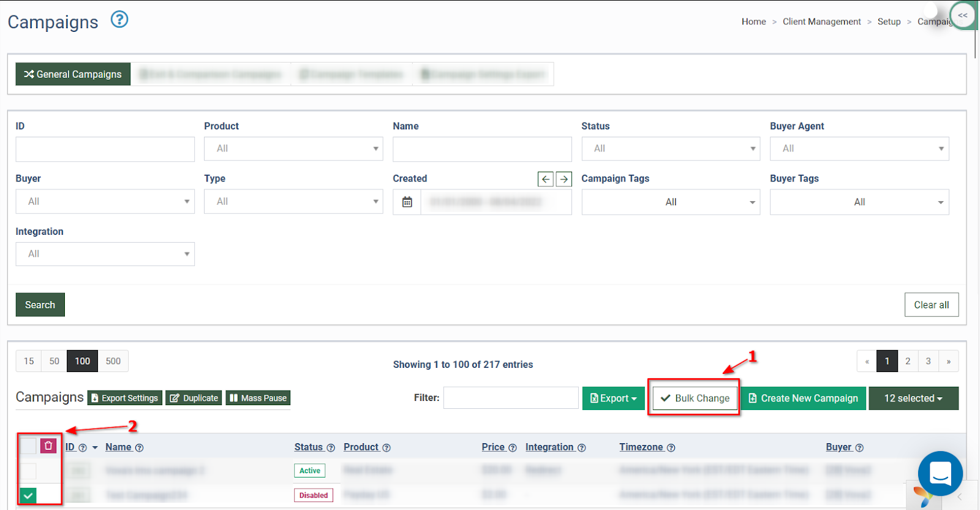Viewport: 980px width, 510px height.
Task: Click the calendar icon in Created field
Action: coord(407,202)
